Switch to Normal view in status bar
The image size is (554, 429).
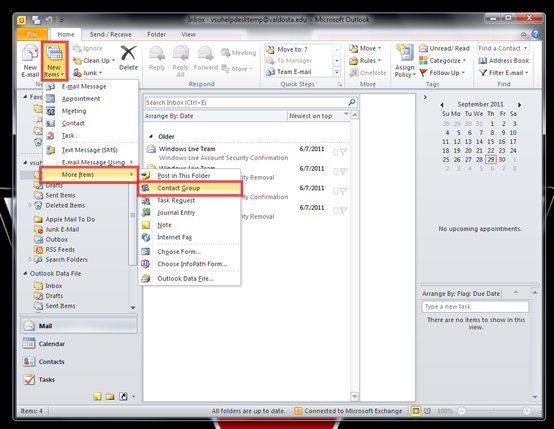point(416,411)
